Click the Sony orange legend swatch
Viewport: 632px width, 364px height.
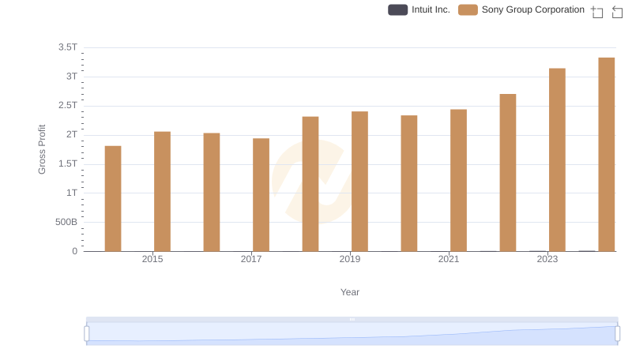468,9
